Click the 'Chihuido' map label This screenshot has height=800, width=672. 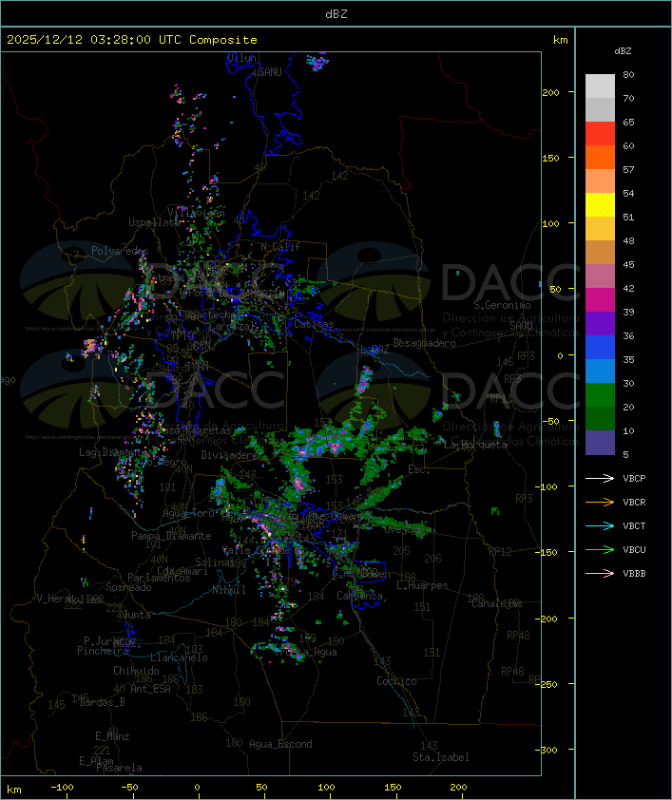136,671
